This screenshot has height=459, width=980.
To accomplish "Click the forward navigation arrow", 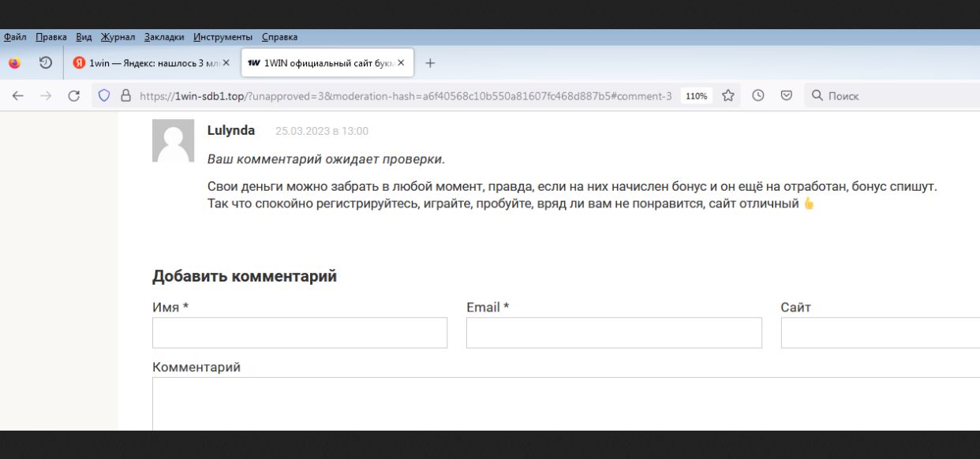I will point(46,96).
